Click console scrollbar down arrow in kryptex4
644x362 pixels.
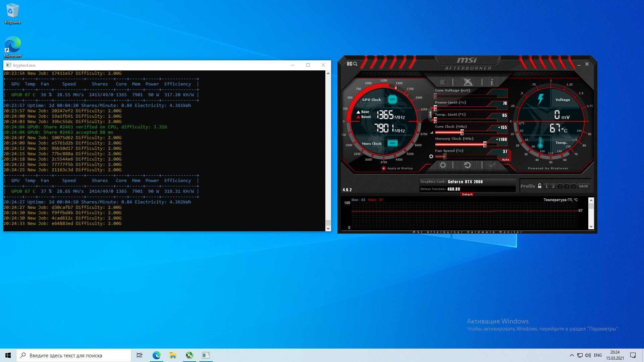(328, 228)
